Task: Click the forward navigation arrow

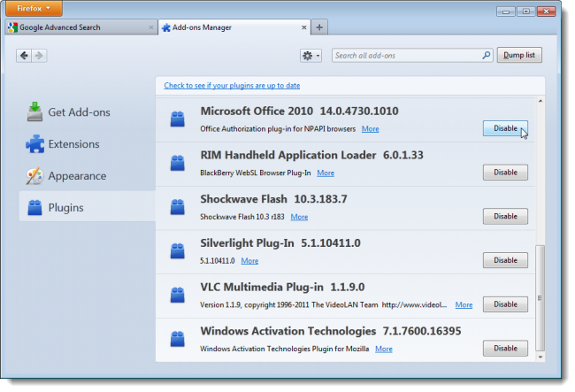Action: pyautogui.click(x=39, y=56)
